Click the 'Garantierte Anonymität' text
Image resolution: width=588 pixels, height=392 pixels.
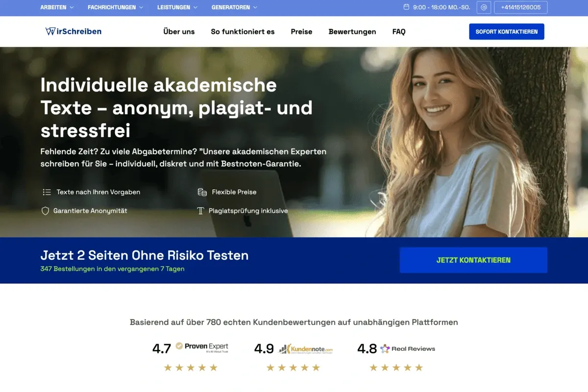click(90, 211)
